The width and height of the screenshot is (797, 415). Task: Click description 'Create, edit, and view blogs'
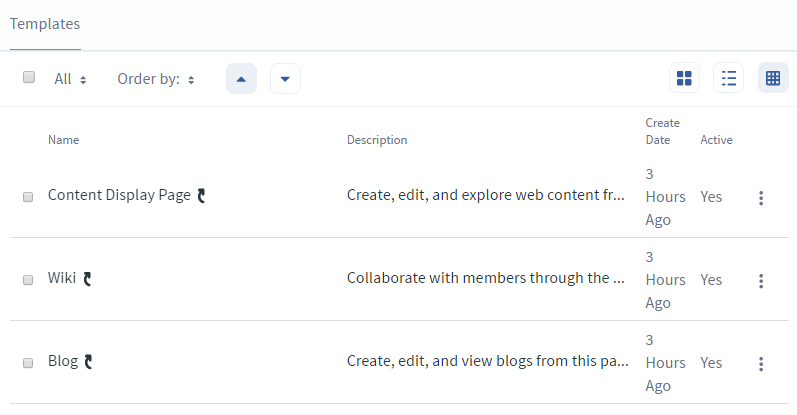tap(487, 361)
